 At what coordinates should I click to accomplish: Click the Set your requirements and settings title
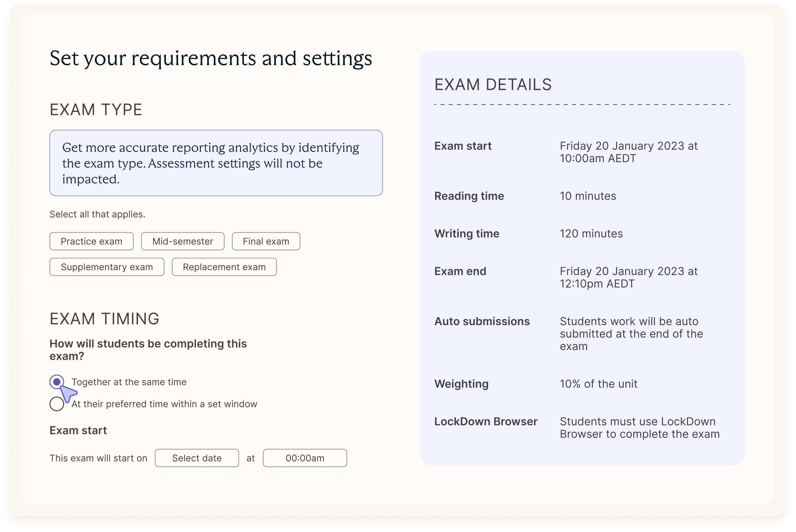tap(211, 58)
